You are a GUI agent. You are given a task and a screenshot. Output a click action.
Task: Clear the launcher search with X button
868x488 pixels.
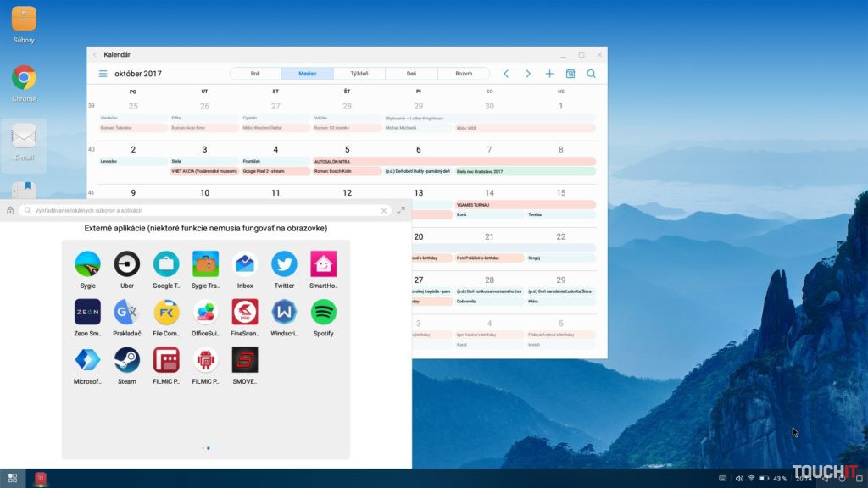(x=383, y=210)
